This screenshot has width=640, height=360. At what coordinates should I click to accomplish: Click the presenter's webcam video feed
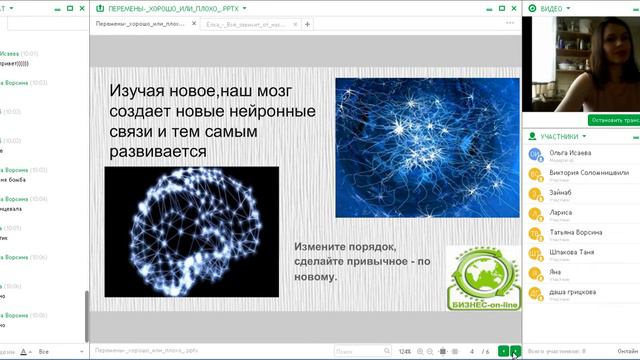tap(581, 64)
